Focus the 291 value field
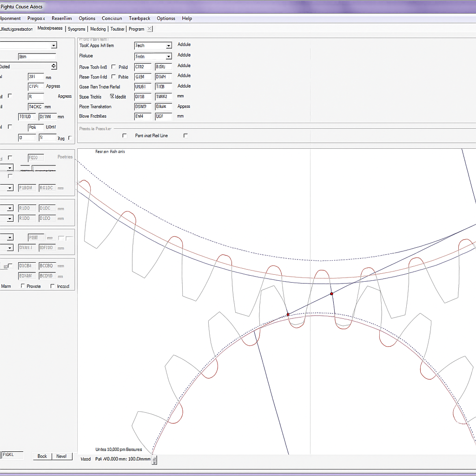This screenshot has width=476, height=476. [36, 77]
